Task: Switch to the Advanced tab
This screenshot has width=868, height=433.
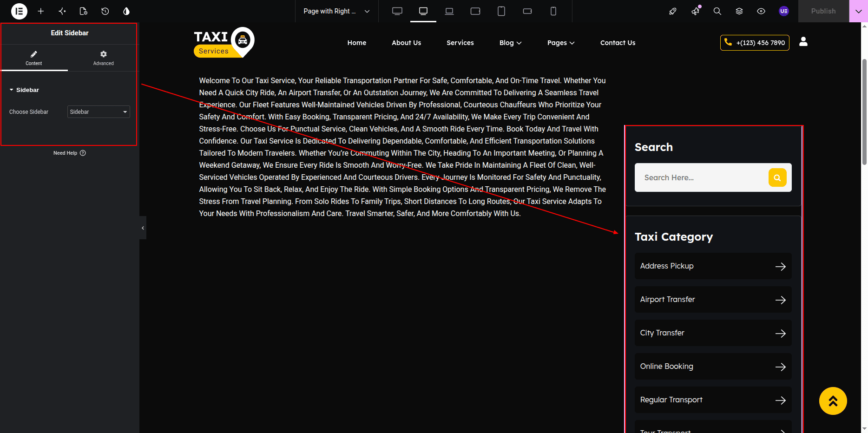Action: point(104,58)
